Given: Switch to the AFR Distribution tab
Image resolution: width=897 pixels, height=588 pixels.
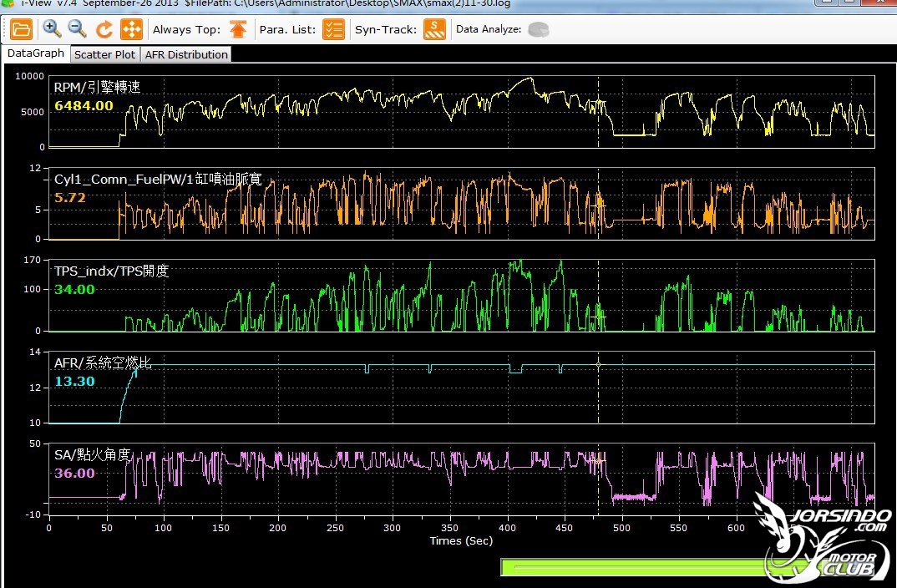Looking at the screenshot, I should point(186,54).
